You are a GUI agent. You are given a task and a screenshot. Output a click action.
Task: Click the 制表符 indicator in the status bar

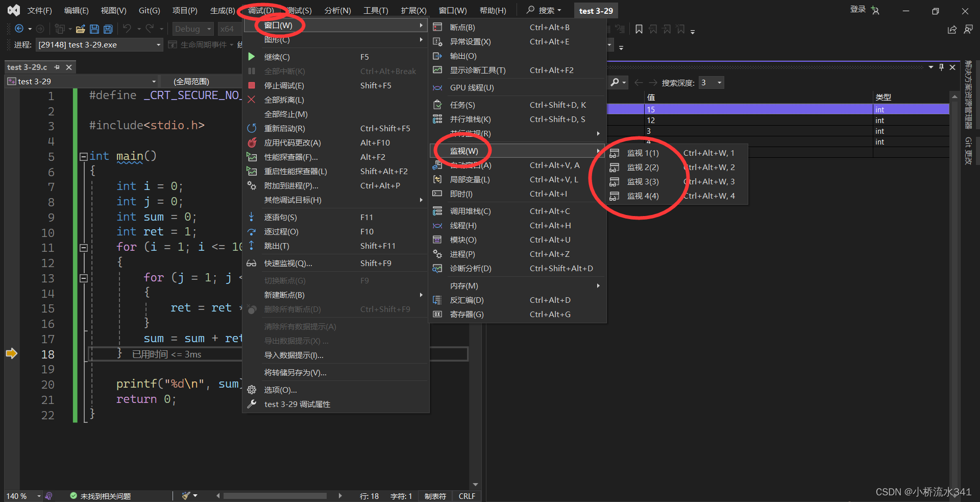(x=435, y=496)
